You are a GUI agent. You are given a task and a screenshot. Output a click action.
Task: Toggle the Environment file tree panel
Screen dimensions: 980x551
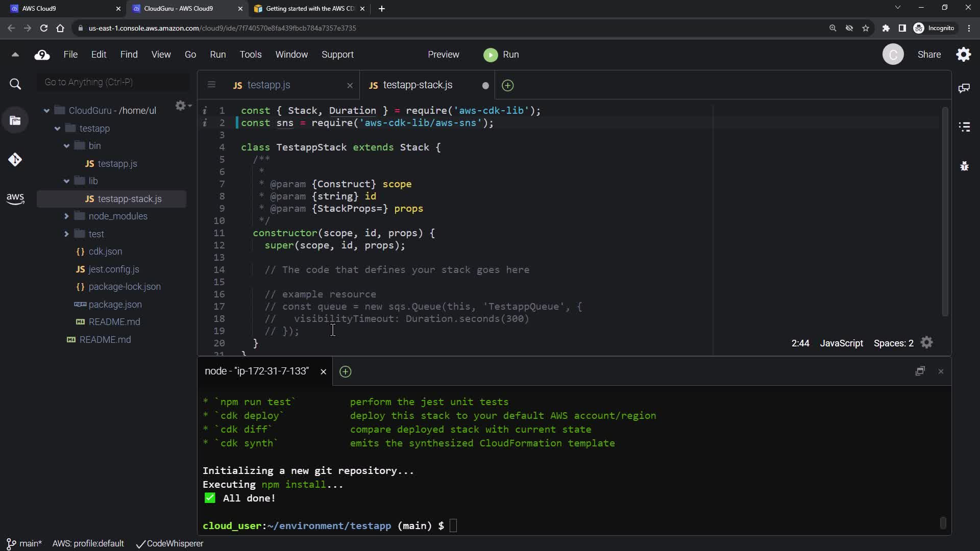pos(15,121)
